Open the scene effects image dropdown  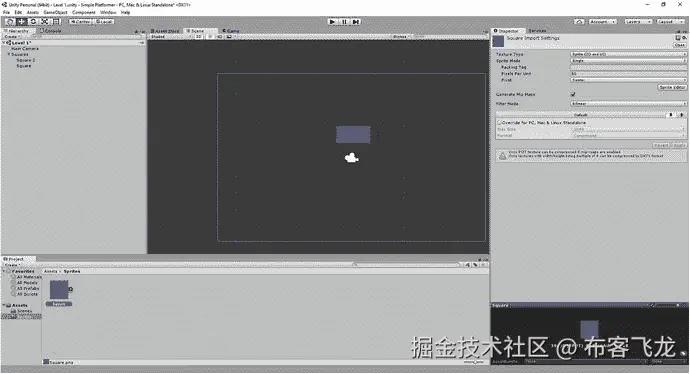(x=230, y=37)
